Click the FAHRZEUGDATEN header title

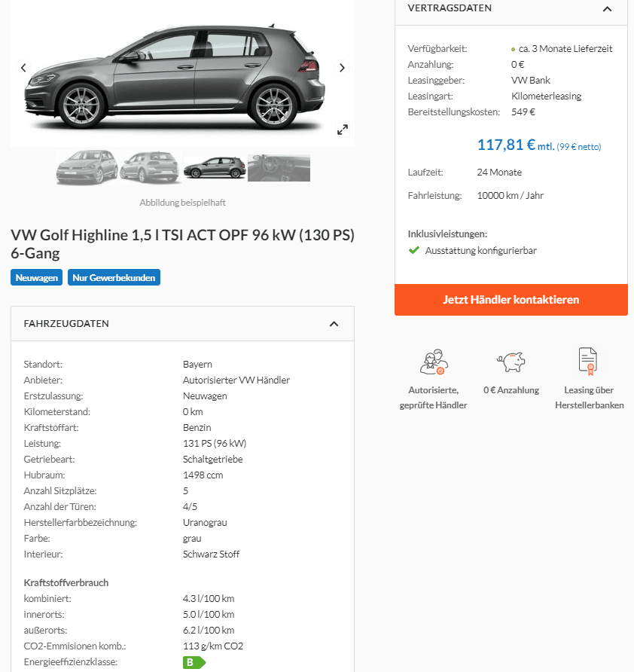66,324
